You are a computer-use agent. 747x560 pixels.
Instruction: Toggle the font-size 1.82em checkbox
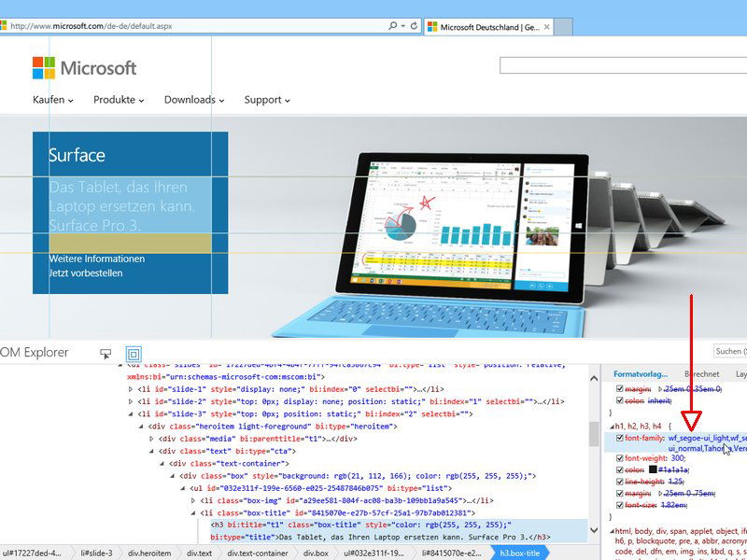(619, 505)
